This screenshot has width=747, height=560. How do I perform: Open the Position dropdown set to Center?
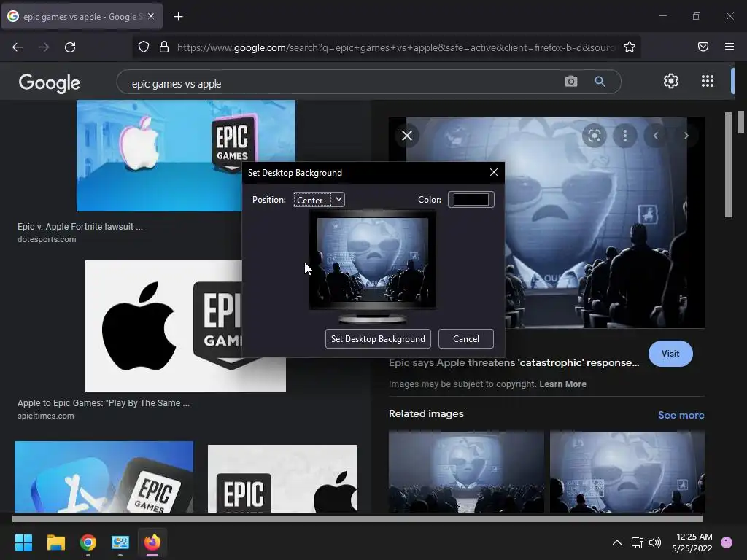(318, 200)
